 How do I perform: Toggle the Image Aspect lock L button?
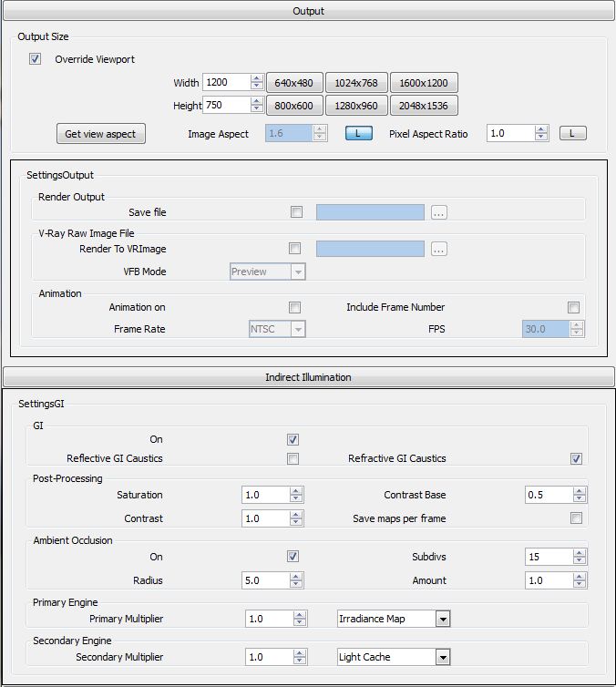pos(358,133)
